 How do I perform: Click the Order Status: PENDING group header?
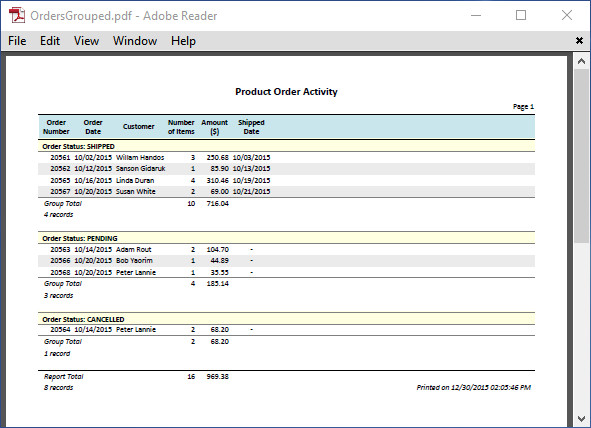[286, 238]
